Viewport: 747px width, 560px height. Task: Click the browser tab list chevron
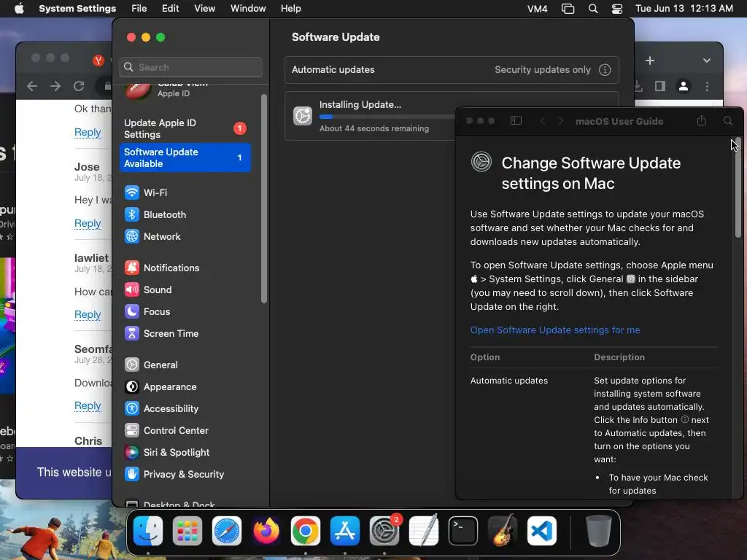[x=706, y=61]
